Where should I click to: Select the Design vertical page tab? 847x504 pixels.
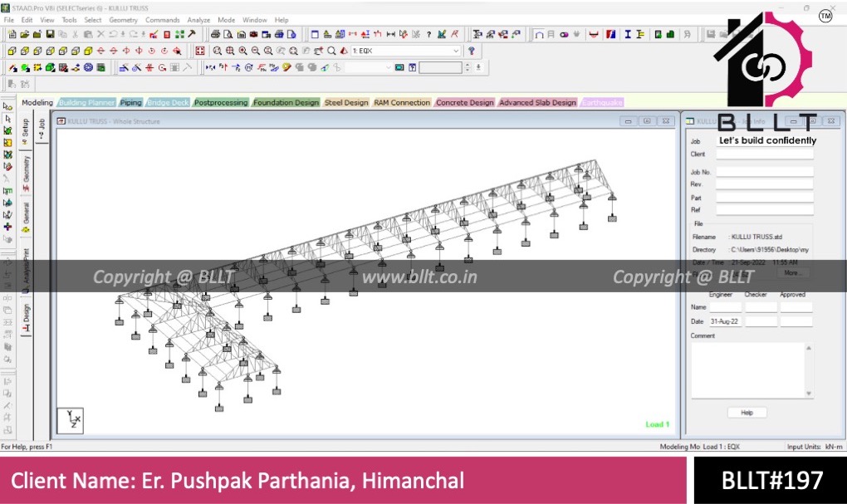pyautogui.click(x=26, y=318)
